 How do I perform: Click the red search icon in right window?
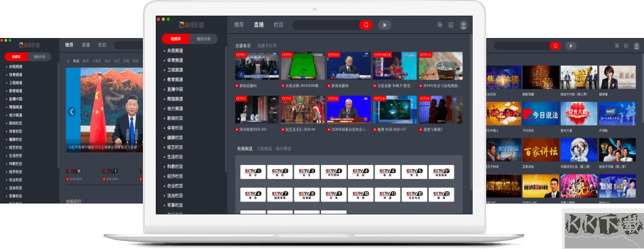tap(556, 45)
